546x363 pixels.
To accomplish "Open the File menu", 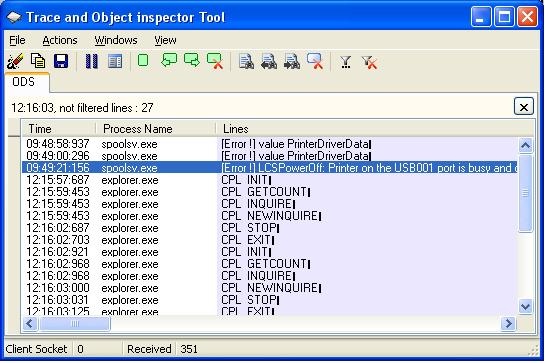I will (x=17, y=40).
